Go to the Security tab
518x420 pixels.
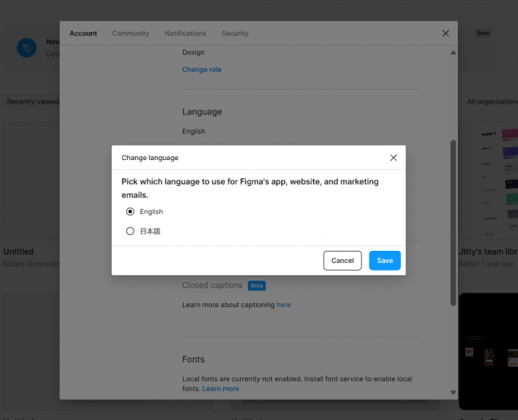[x=235, y=34]
